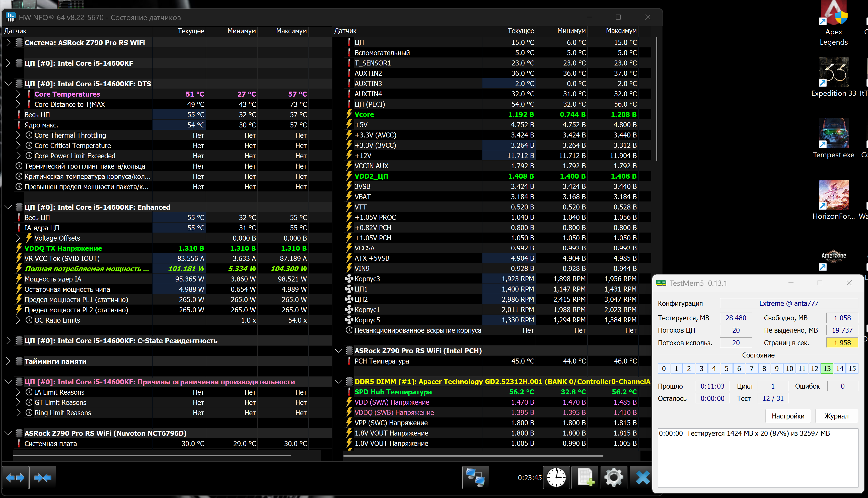Open the network remote monitoring icon
The height and width of the screenshot is (498, 868).
(x=475, y=477)
